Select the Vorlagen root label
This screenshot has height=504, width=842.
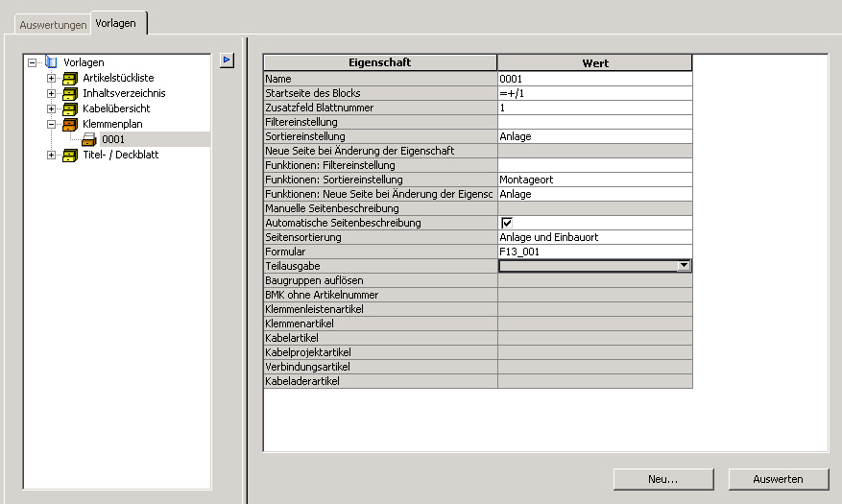84,62
